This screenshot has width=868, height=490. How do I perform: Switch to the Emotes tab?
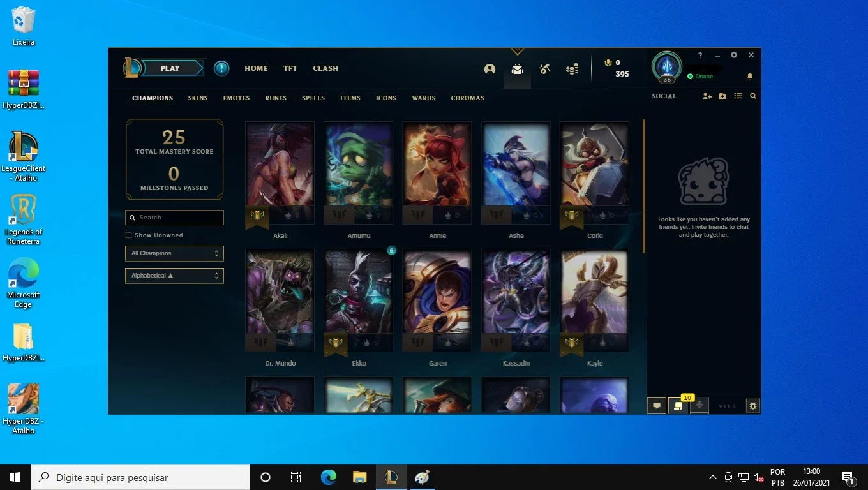[236, 98]
